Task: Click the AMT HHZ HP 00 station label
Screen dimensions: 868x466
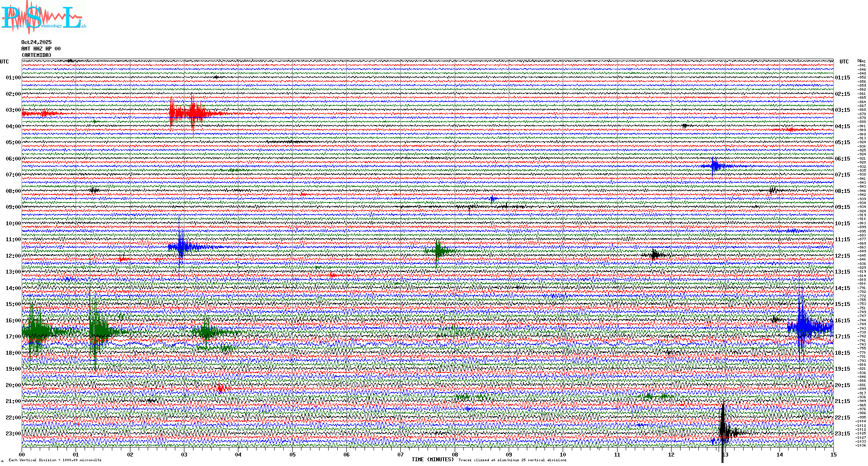Action: tap(41, 49)
